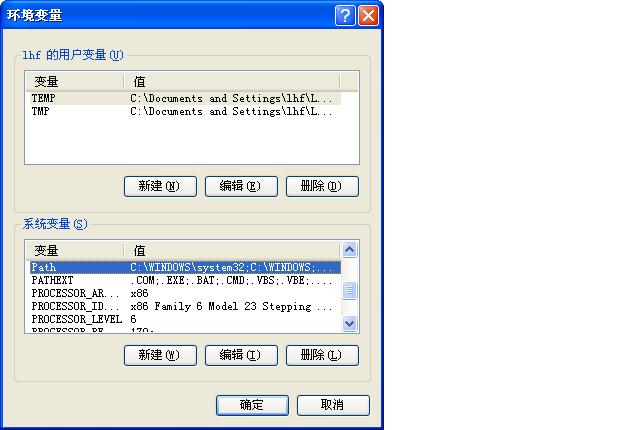Select the TEMP user variable row
The image size is (640, 430).
(x=185, y=98)
